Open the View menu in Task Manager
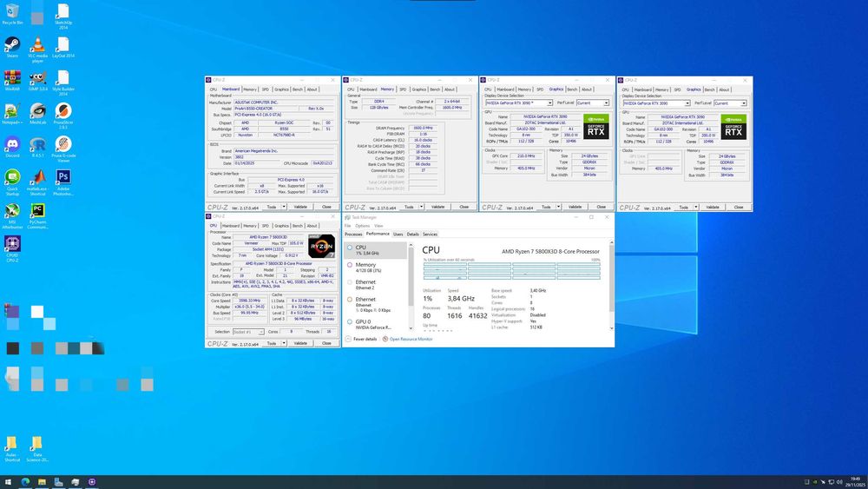Viewport: 868px width, 489px height. point(378,226)
